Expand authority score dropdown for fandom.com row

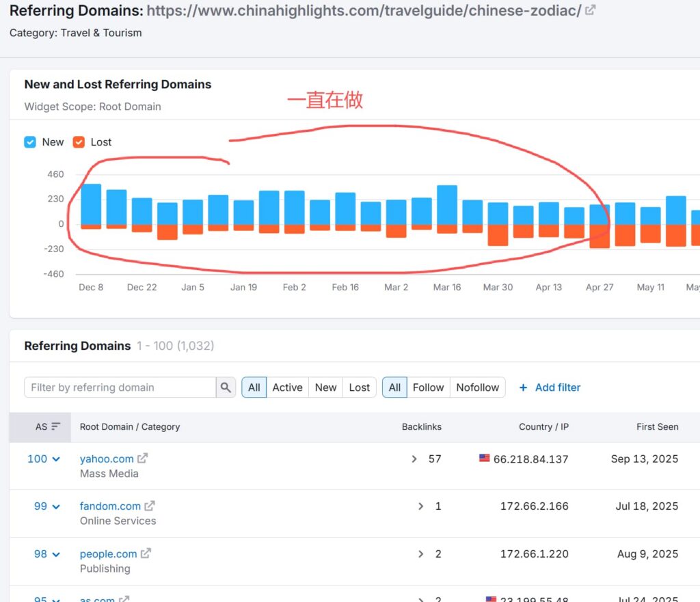pos(56,507)
